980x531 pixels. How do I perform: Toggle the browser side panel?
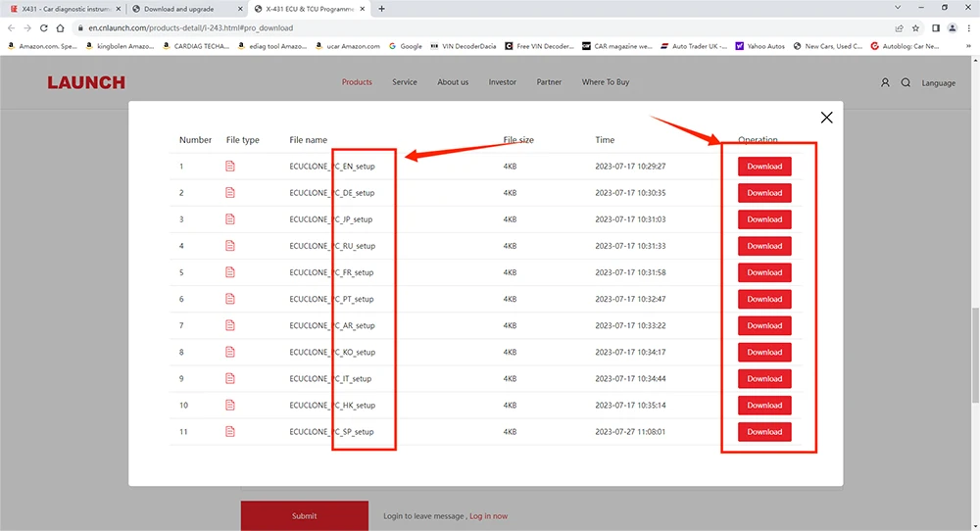click(936, 28)
